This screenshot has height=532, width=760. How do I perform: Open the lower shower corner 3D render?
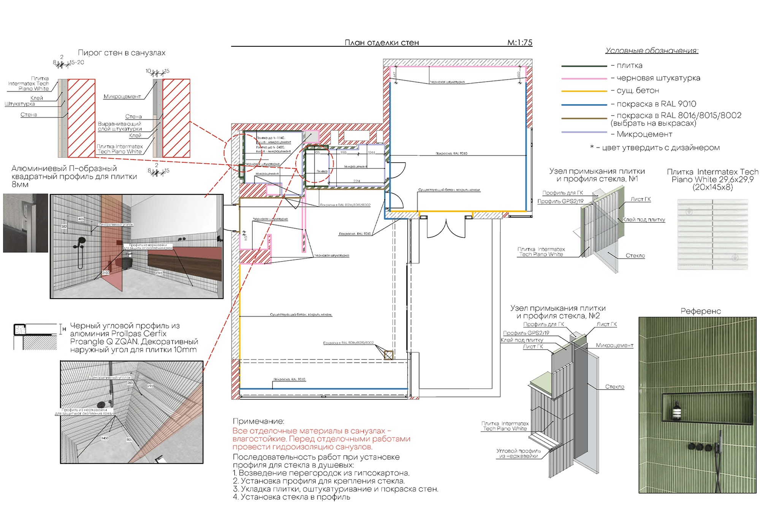pyautogui.click(x=131, y=412)
